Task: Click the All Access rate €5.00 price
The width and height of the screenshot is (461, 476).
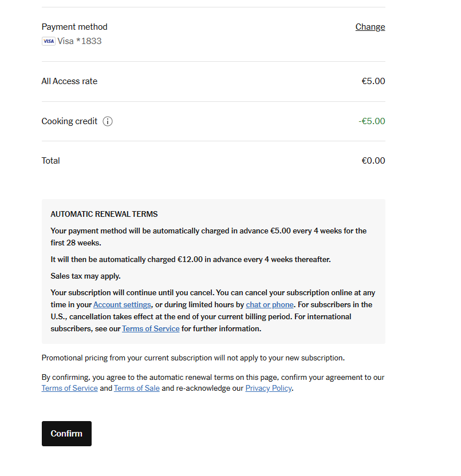Action: [373, 81]
